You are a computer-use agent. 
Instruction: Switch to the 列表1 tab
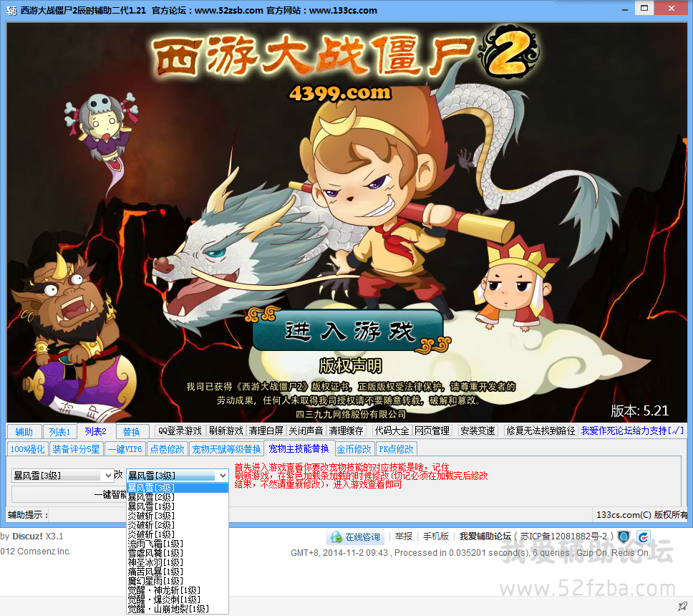(59, 431)
